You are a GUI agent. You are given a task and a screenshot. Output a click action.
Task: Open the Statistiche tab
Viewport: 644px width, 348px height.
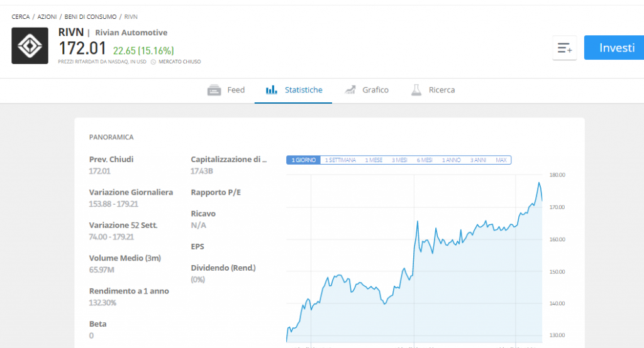pos(293,90)
